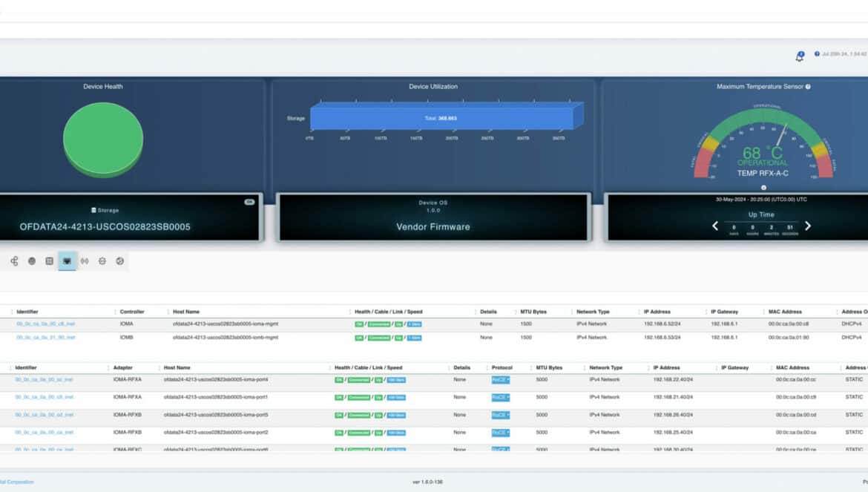Open the RoCE protocol dropdown for ioma-port5
Viewport: 868px width, 492px height.
pos(501,415)
